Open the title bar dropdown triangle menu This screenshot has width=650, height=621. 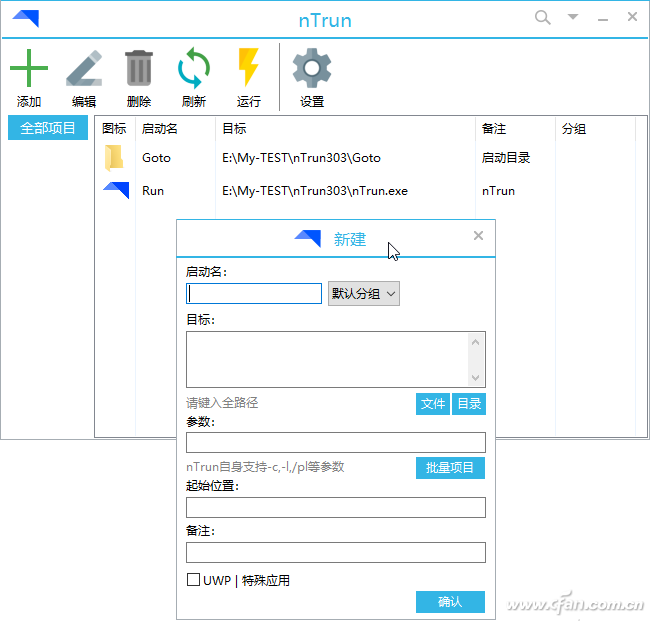click(573, 17)
